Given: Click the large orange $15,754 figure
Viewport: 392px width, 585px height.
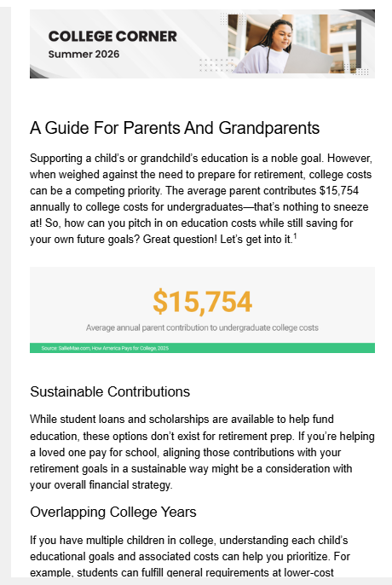Looking at the screenshot, I should click(203, 301).
